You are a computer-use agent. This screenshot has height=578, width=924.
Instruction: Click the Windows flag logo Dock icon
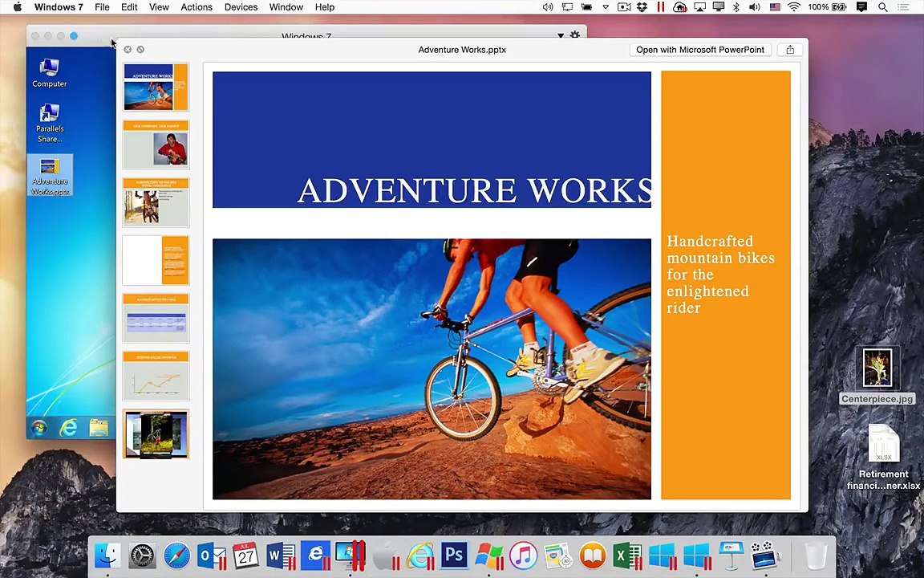pyautogui.click(x=489, y=556)
